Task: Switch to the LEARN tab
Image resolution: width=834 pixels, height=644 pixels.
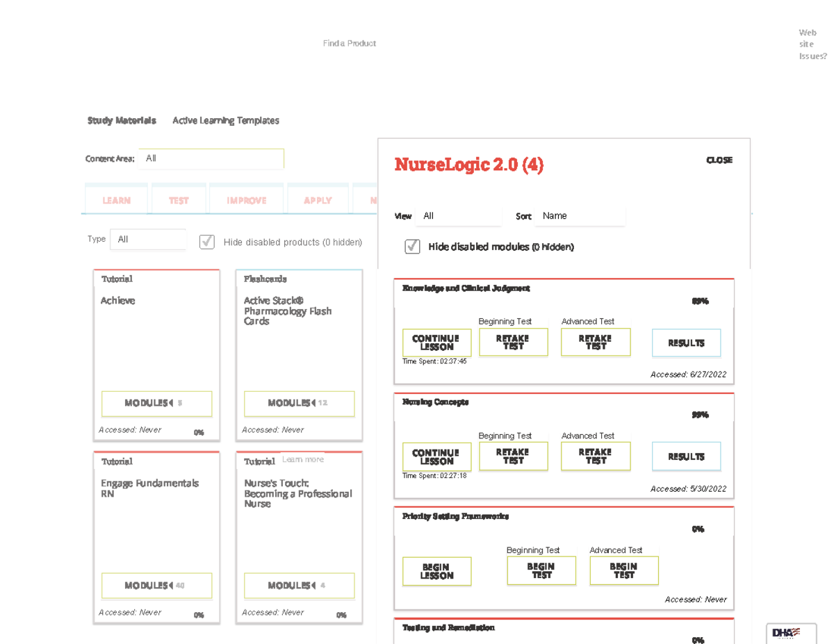Action: pyautogui.click(x=116, y=200)
